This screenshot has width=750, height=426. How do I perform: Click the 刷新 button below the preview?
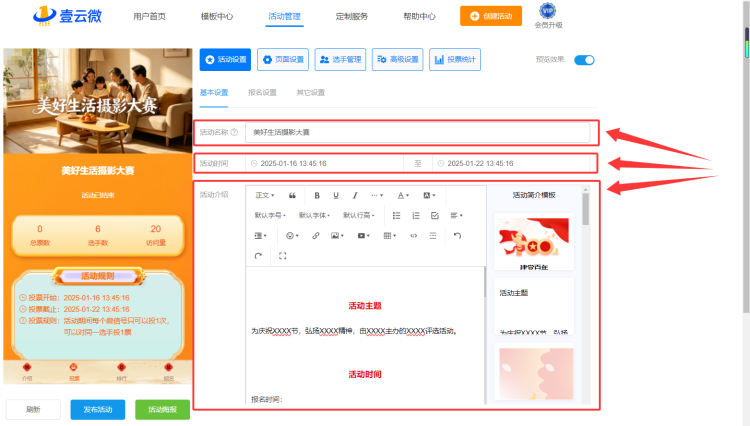[33, 410]
